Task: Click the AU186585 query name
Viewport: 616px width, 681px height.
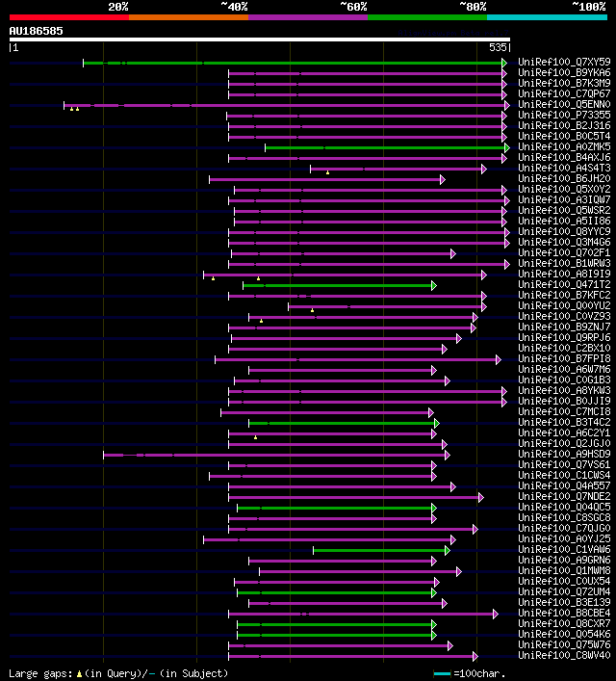Action: click(x=36, y=31)
